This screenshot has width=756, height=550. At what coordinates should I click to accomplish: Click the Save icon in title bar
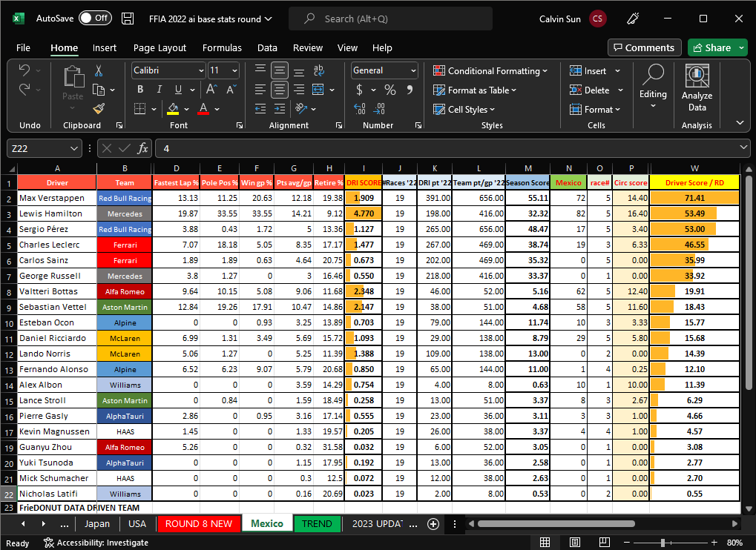[x=128, y=19]
